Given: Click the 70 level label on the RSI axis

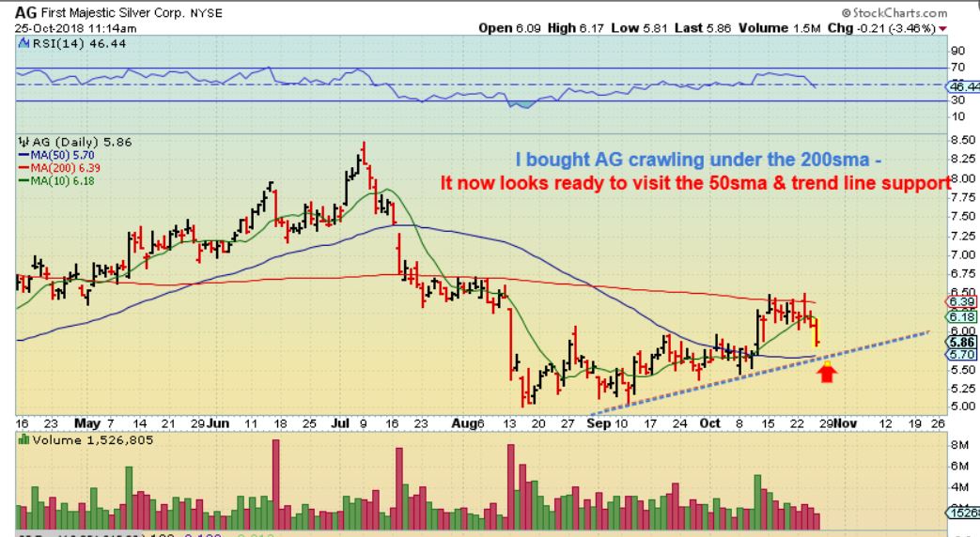Looking at the screenshot, I should coord(957,68).
